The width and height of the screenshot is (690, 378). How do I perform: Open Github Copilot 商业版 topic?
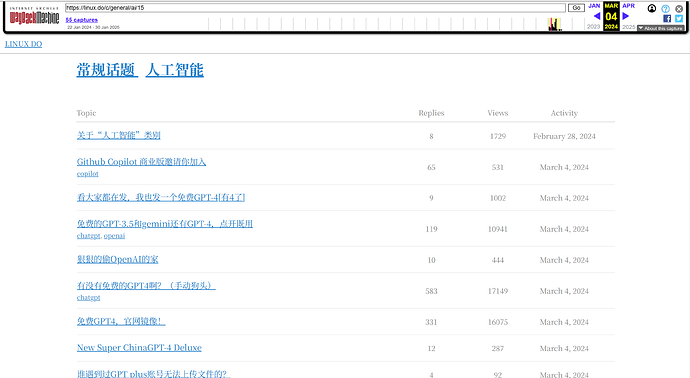coord(141,162)
